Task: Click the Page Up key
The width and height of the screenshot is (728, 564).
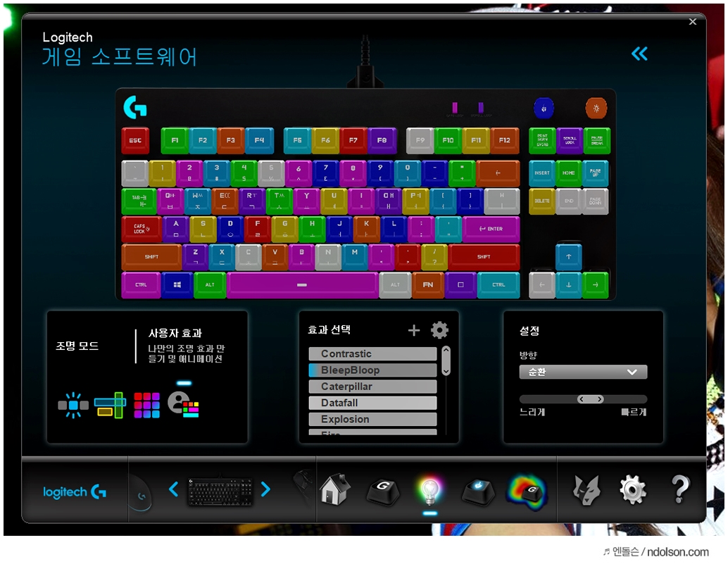Action: click(x=596, y=173)
